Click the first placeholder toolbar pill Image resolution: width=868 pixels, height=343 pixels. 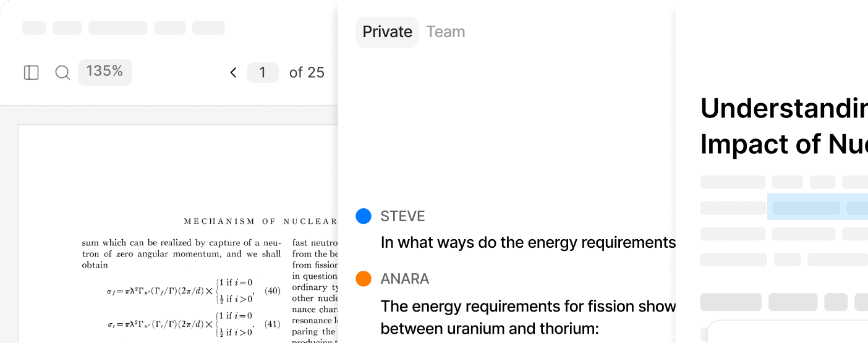[x=34, y=28]
